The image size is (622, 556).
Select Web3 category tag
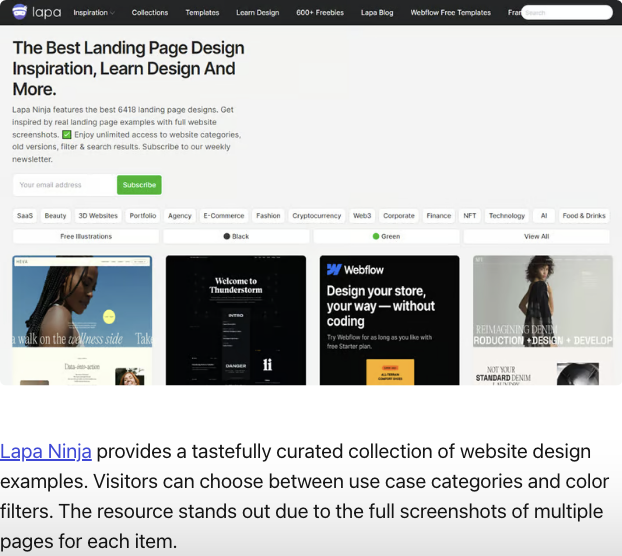point(362,216)
